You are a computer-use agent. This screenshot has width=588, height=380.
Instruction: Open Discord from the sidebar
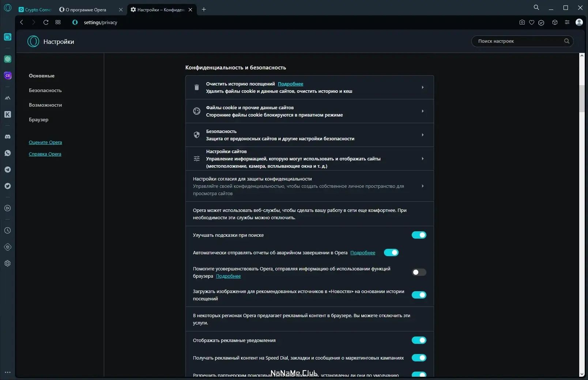(8, 137)
